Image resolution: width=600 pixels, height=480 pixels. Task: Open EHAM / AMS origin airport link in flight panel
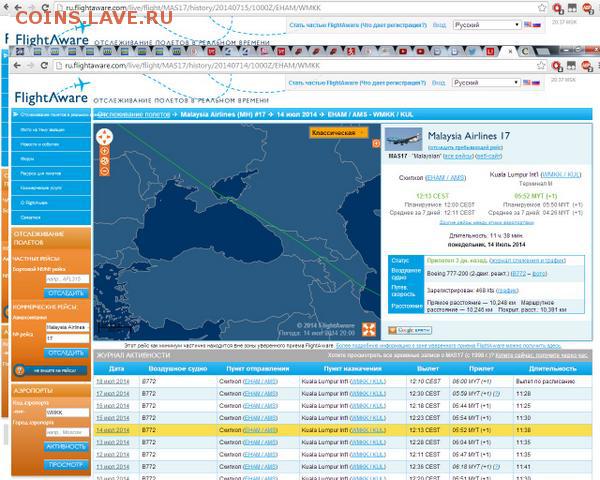coord(446,178)
